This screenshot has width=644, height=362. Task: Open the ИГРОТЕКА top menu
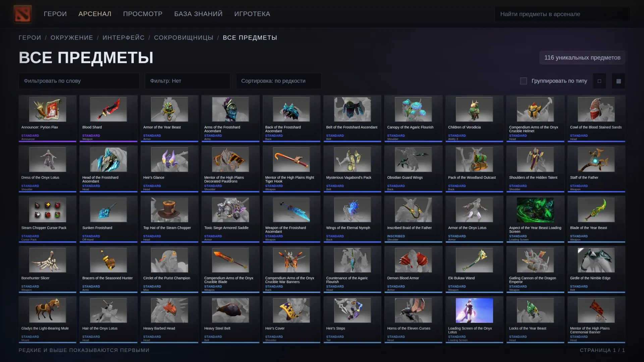[x=252, y=14]
